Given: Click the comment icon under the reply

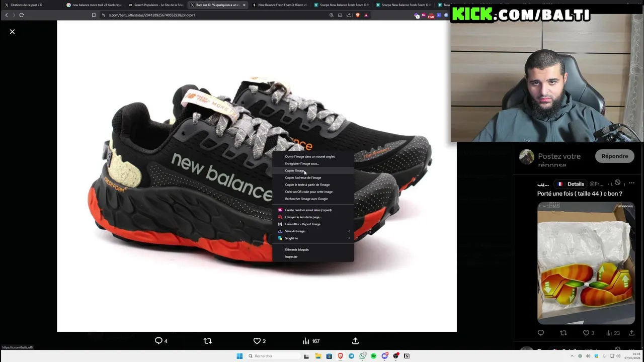Looking at the screenshot, I should (541, 333).
